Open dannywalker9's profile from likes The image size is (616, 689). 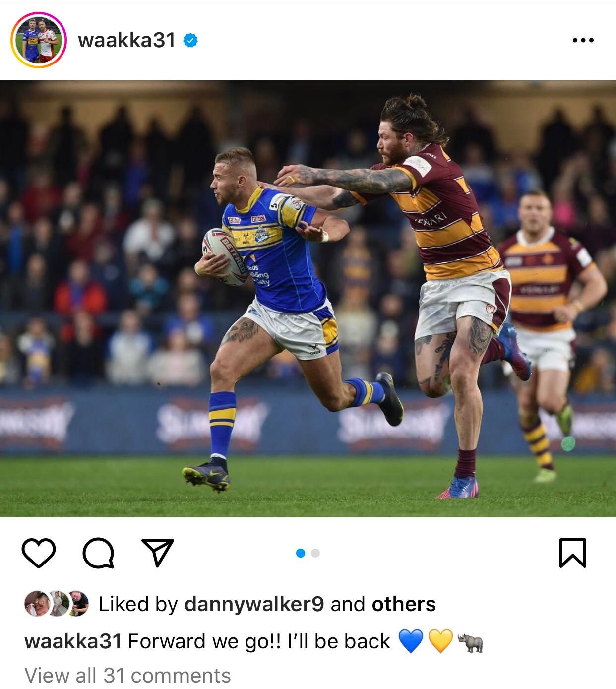pyautogui.click(x=254, y=604)
